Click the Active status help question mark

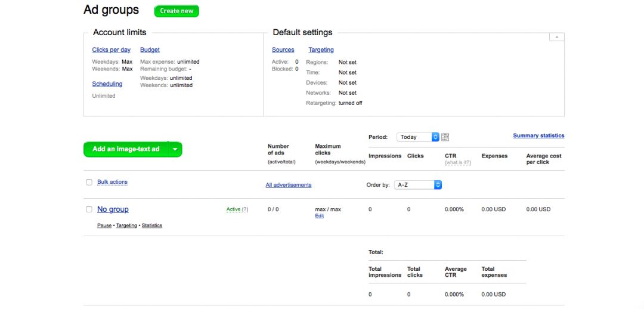point(244,209)
